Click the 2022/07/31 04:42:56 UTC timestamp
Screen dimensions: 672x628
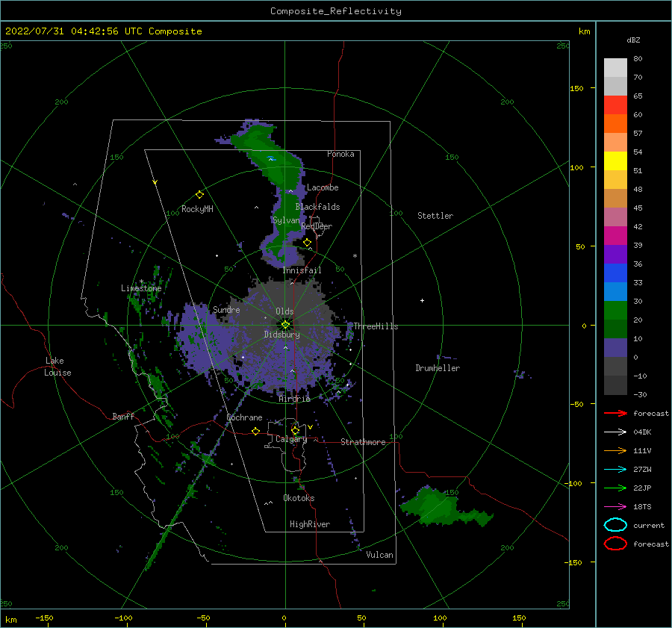pyautogui.click(x=103, y=31)
